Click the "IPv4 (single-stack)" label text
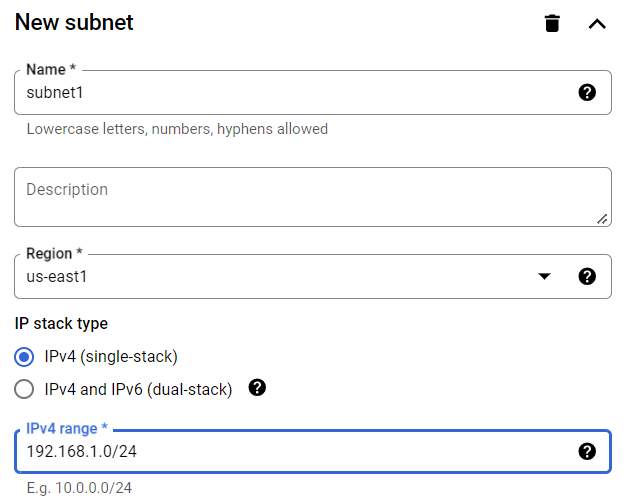Viewport: 629px width, 504px height. tap(111, 357)
